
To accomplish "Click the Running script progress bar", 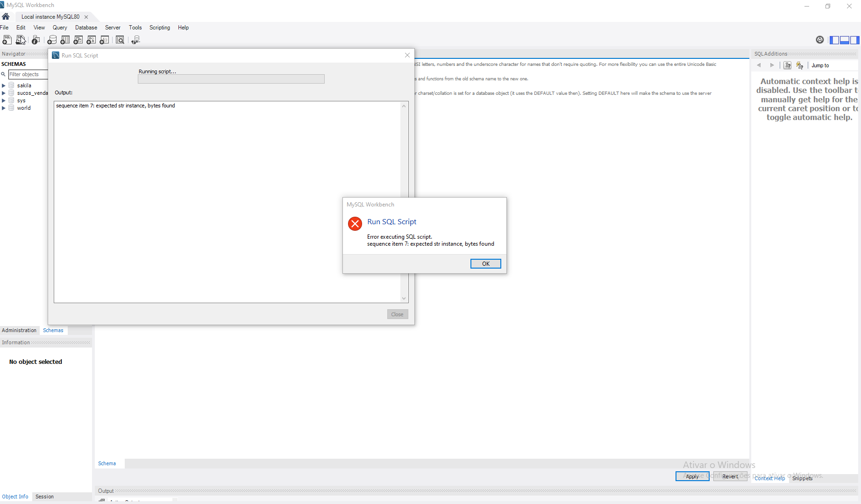I will 231,79.
